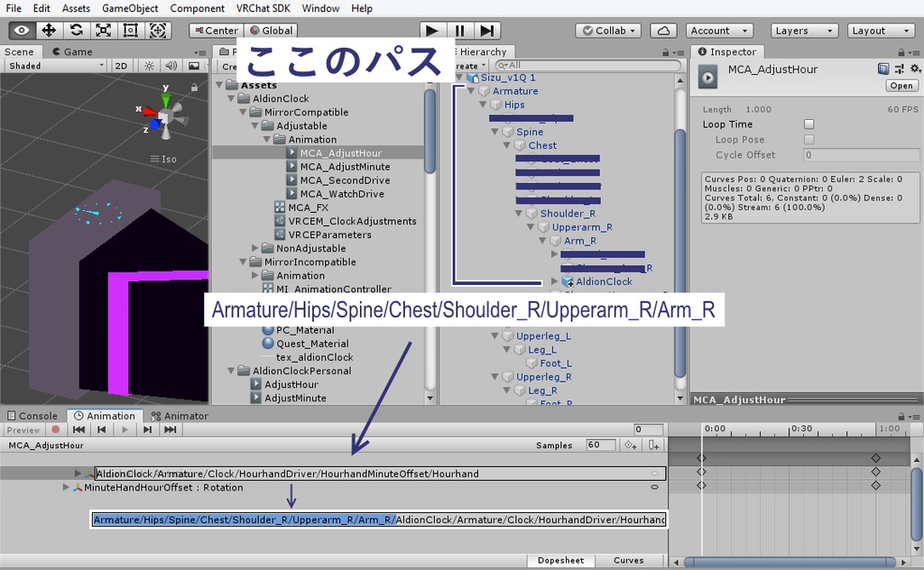The image size is (924, 570).
Task: Go to first animation keyframe
Action: coord(79,429)
